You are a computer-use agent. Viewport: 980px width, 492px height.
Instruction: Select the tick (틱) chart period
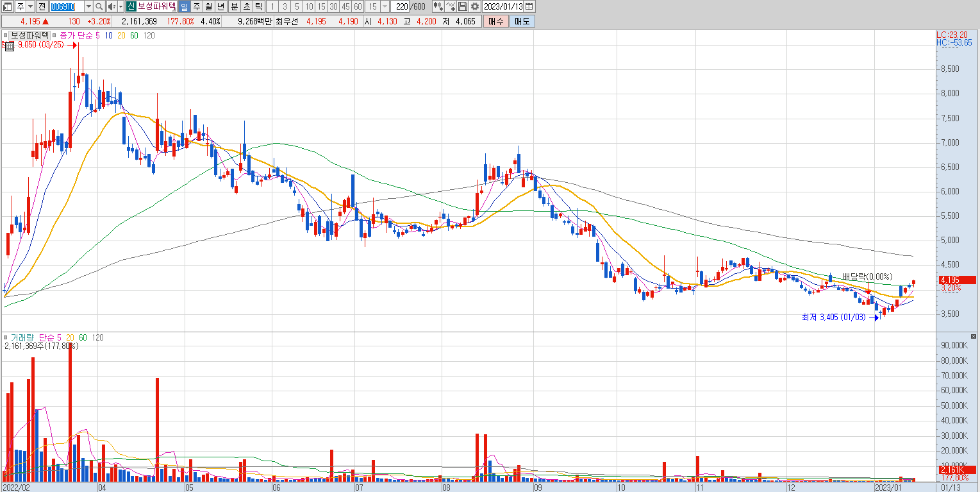click(x=258, y=6)
